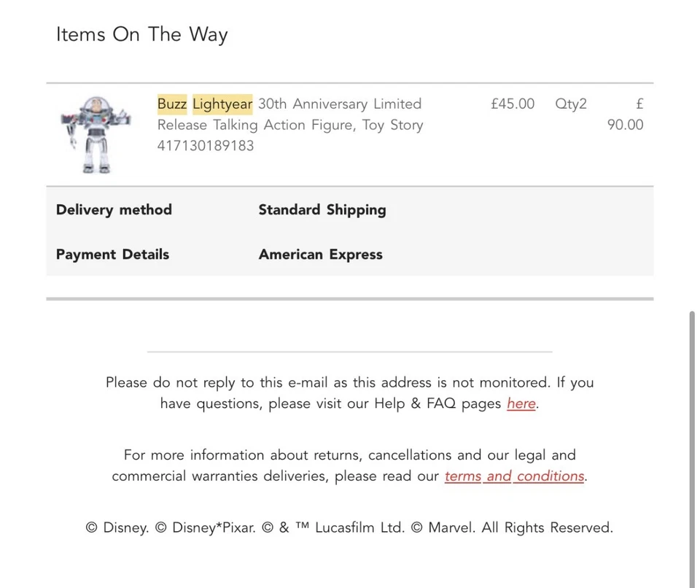Click the Help & FAQ 'here' link
700x588 pixels.
point(521,403)
